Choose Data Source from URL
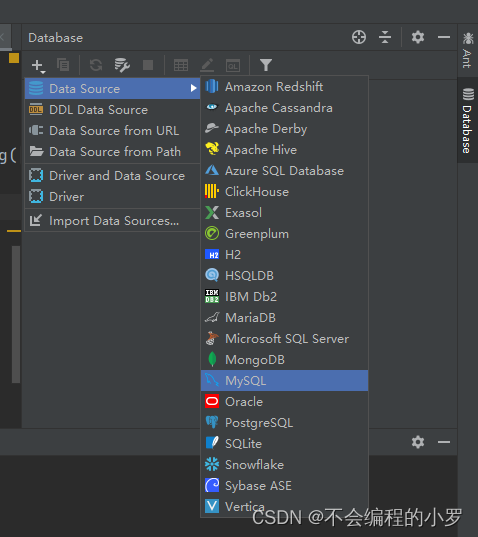This screenshot has height=537, width=478. point(113,130)
